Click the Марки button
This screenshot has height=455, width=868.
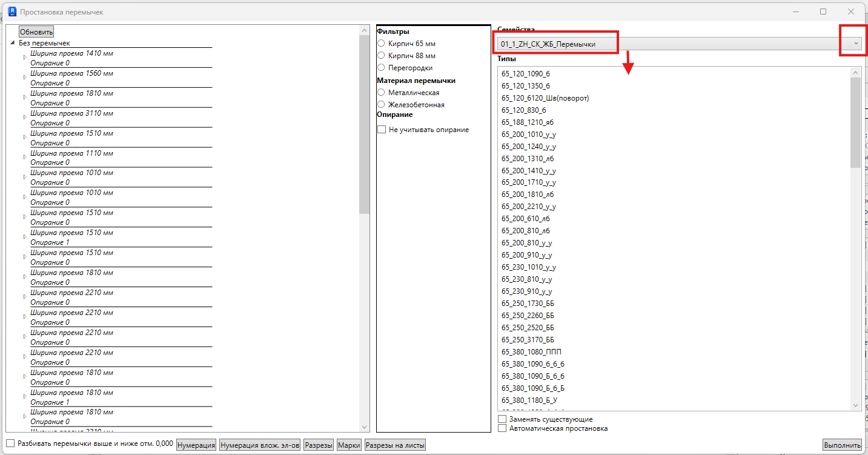tap(349, 445)
